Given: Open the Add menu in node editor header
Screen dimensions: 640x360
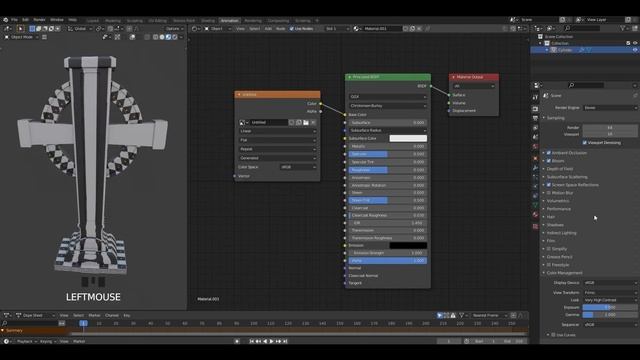Looking at the screenshot, I should pos(268,29).
